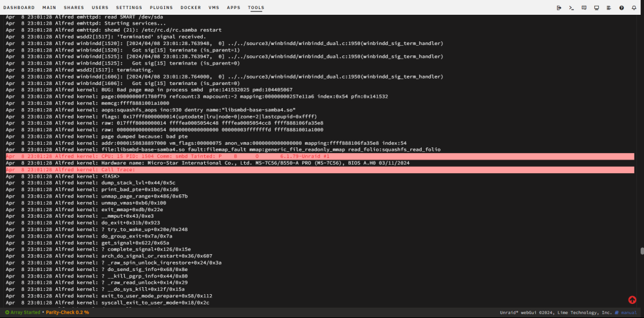
Task: Click the 'flags: 0x17fff8000000014' log line
Action: [161, 117]
